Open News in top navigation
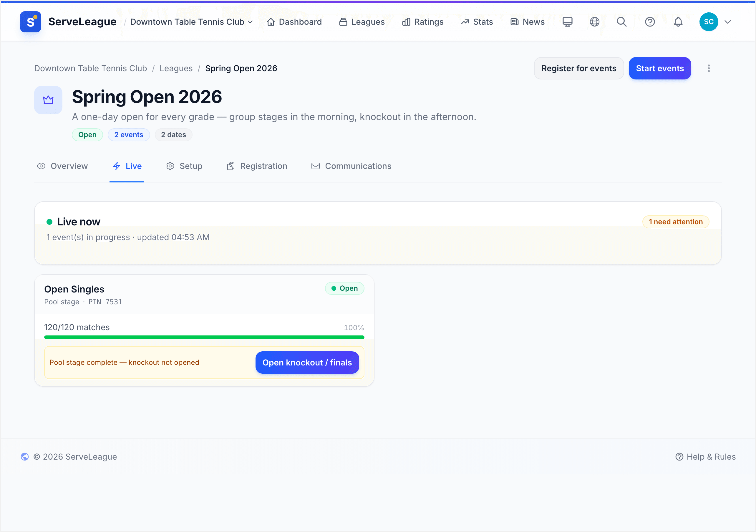The width and height of the screenshot is (756, 532). pyautogui.click(x=528, y=22)
